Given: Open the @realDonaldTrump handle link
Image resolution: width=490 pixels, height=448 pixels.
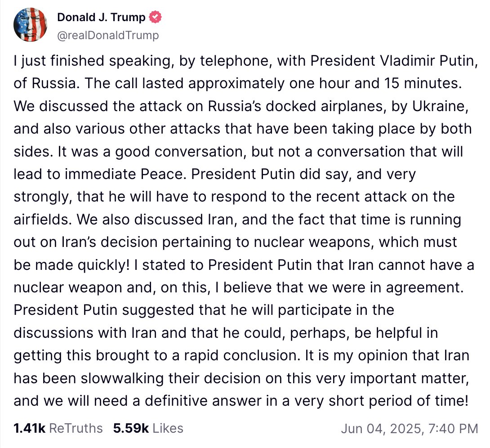Looking at the screenshot, I should pos(108,35).
